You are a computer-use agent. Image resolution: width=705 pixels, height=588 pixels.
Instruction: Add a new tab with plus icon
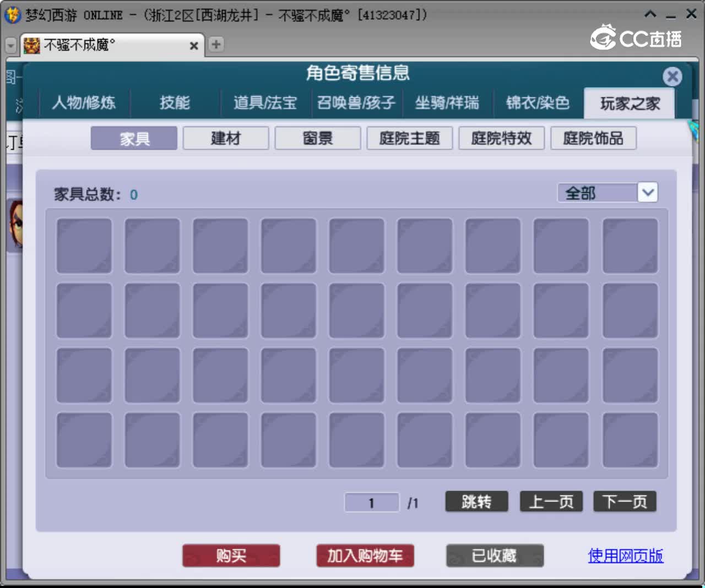[216, 45]
